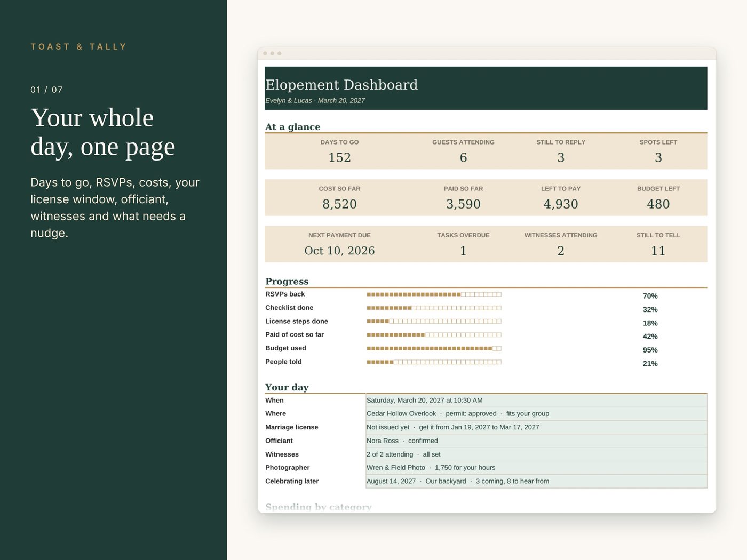Select the next payment date Oct 10, 2026
The height and width of the screenshot is (560, 747).
click(339, 251)
